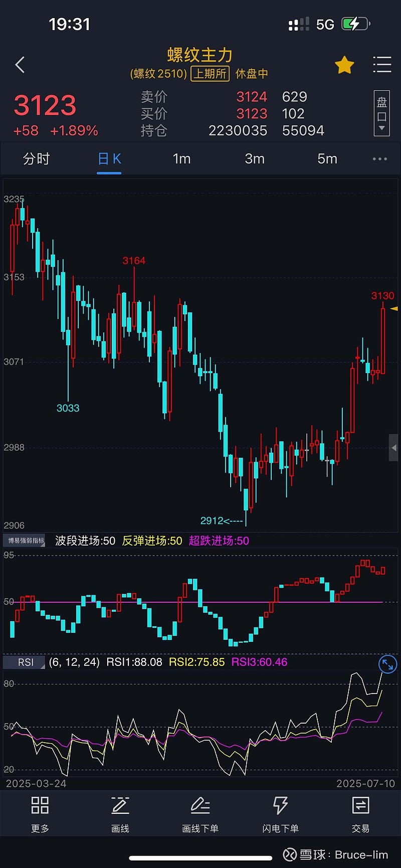Click the 3164 high label on chart
The height and width of the screenshot is (868, 401).
pyautogui.click(x=134, y=261)
